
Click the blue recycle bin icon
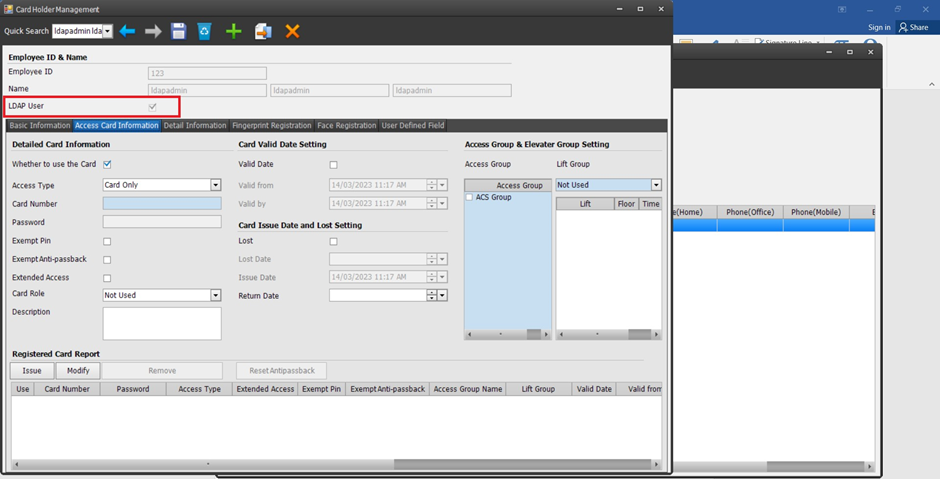click(x=205, y=32)
